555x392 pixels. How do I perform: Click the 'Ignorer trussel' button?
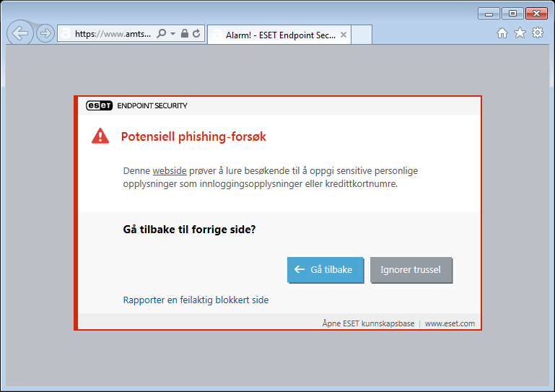(411, 270)
